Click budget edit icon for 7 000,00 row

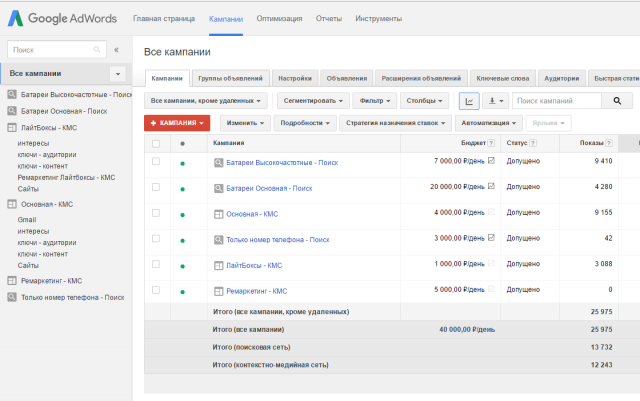(x=491, y=160)
